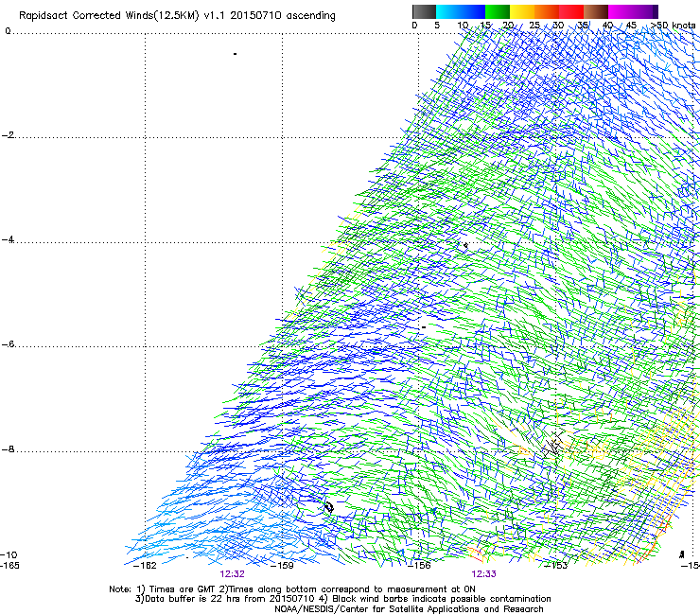This screenshot has width=700, height=615.
Task: Click the purple '12:32' time label
Action: pos(232,574)
